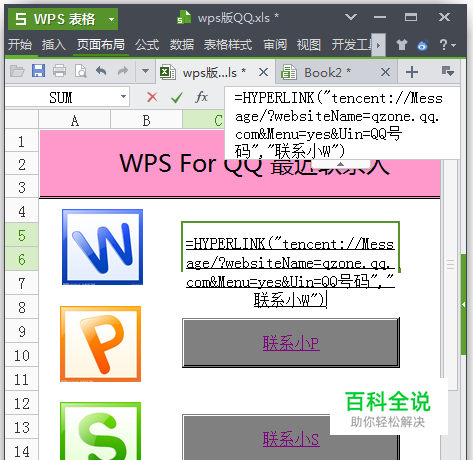Open the 视图 ribbon tab

pos(309,45)
